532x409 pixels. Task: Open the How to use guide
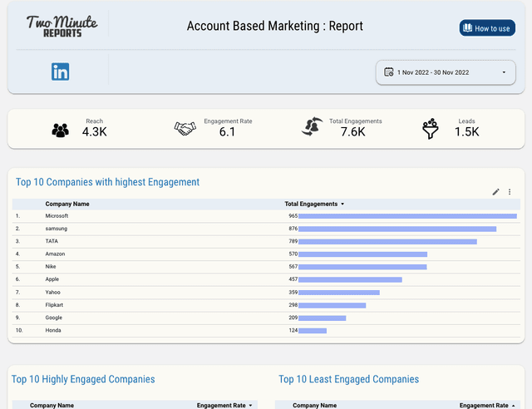coord(487,28)
